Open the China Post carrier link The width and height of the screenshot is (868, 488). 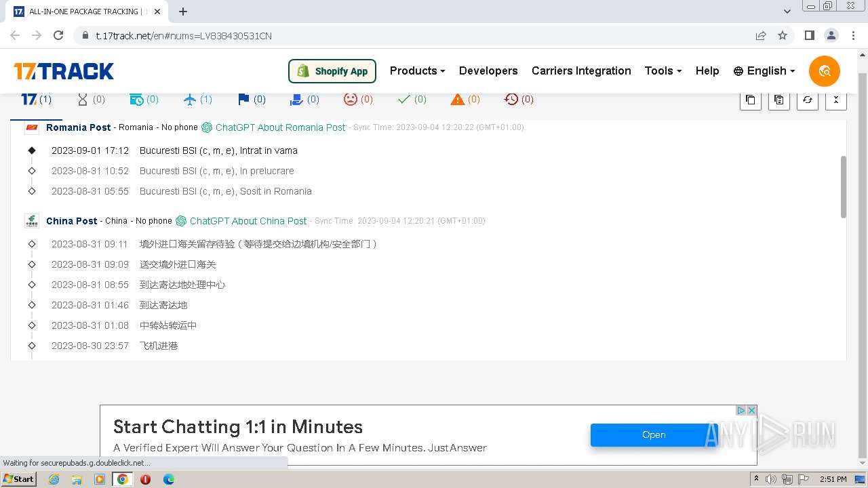72,221
